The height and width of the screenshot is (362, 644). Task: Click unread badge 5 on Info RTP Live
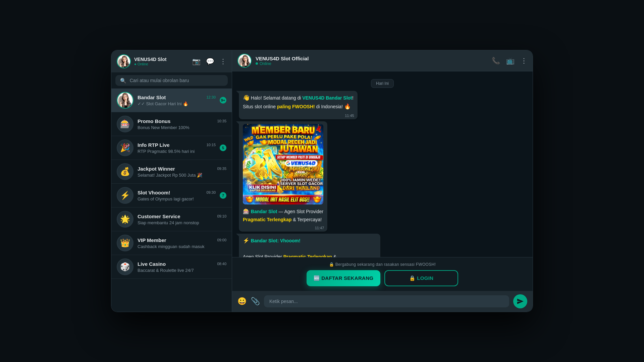point(223,148)
